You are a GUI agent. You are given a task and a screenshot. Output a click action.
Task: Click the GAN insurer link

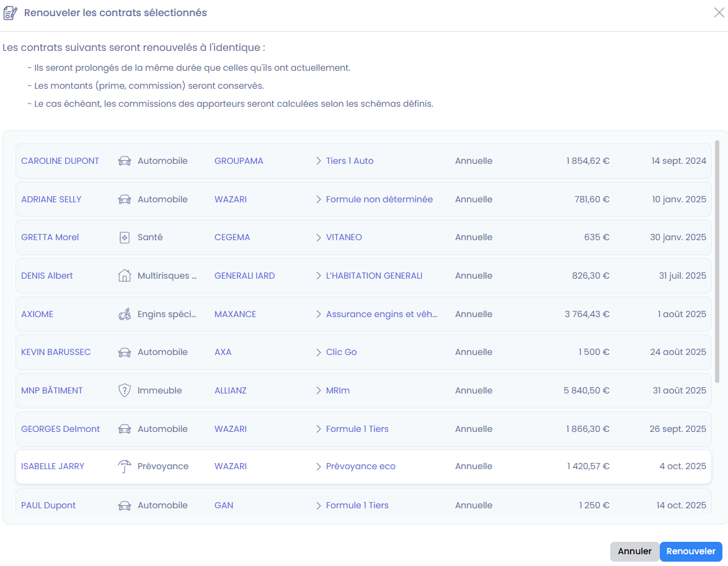(x=224, y=506)
